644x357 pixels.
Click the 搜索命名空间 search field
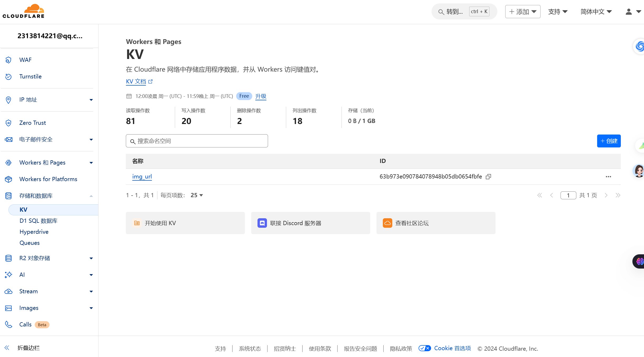[197, 141]
